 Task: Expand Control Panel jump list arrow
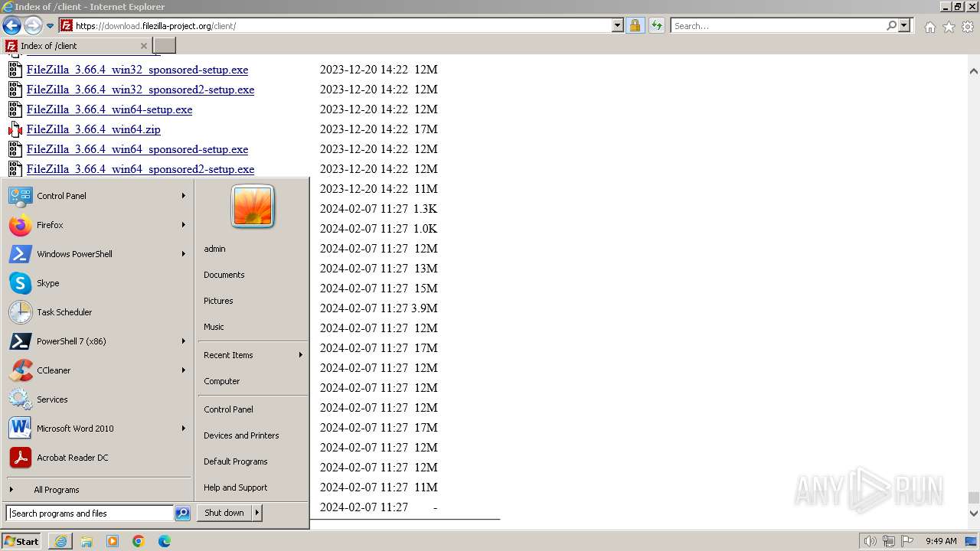[x=184, y=196]
